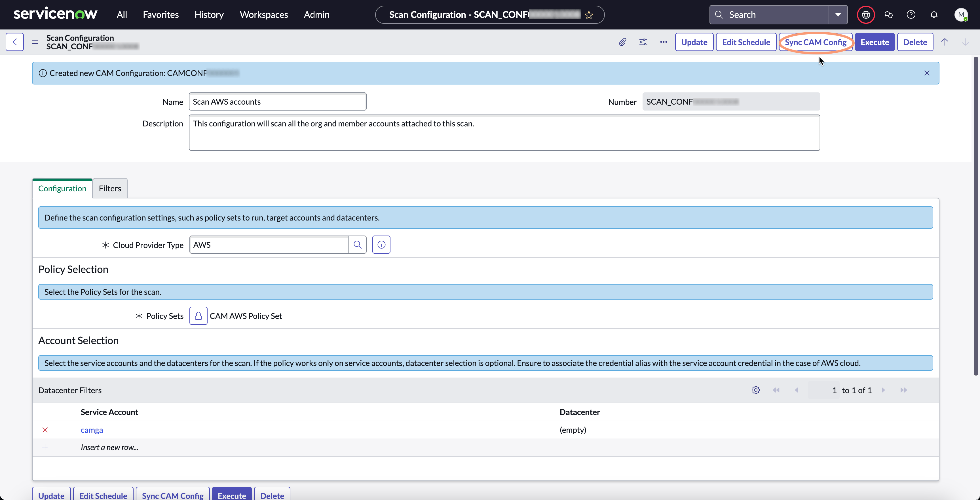The height and width of the screenshot is (500, 980).
Task: Expand the search options dropdown arrow
Action: (838, 14)
